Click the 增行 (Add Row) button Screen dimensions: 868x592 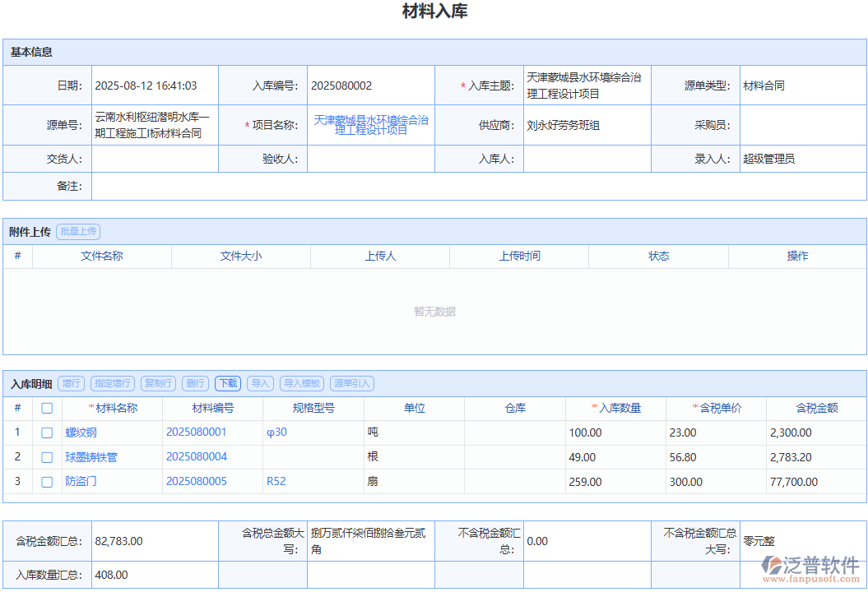tap(71, 383)
